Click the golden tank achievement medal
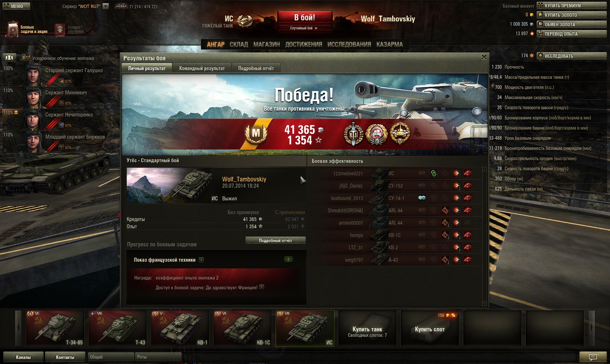Image resolution: width=610 pixels, height=364 pixels. point(400,134)
